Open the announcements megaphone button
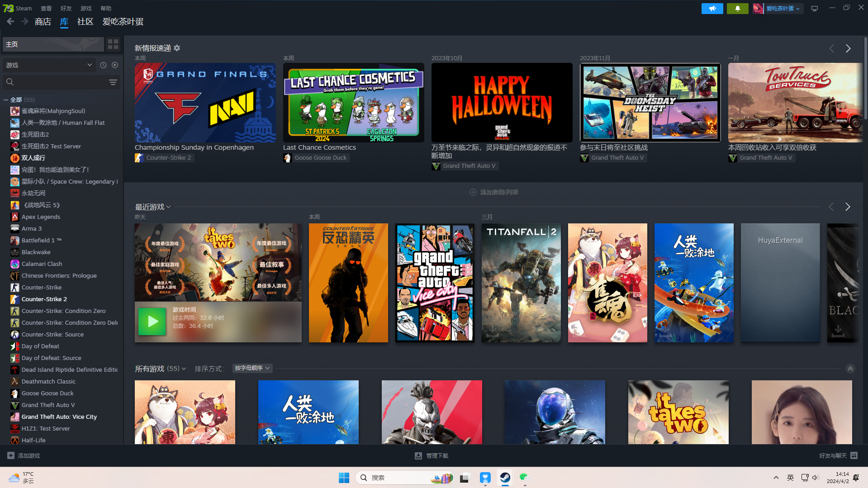The image size is (868, 488). coord(712,8)
